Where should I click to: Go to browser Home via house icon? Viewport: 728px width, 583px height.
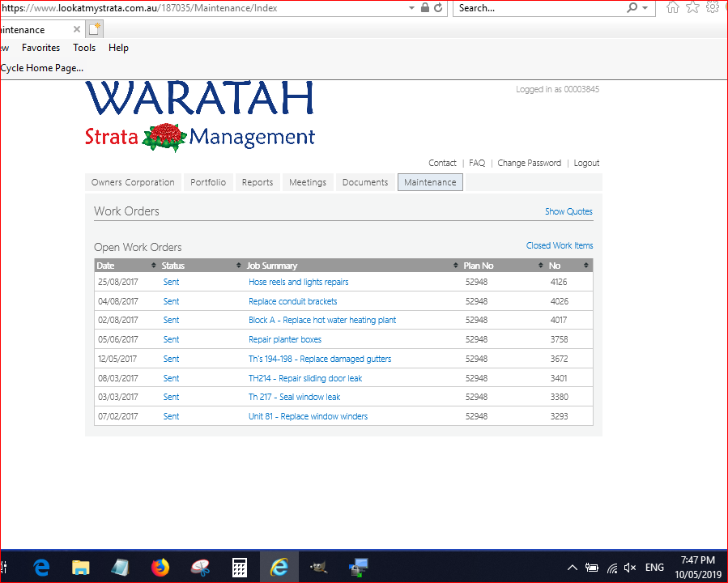point(672,7)
